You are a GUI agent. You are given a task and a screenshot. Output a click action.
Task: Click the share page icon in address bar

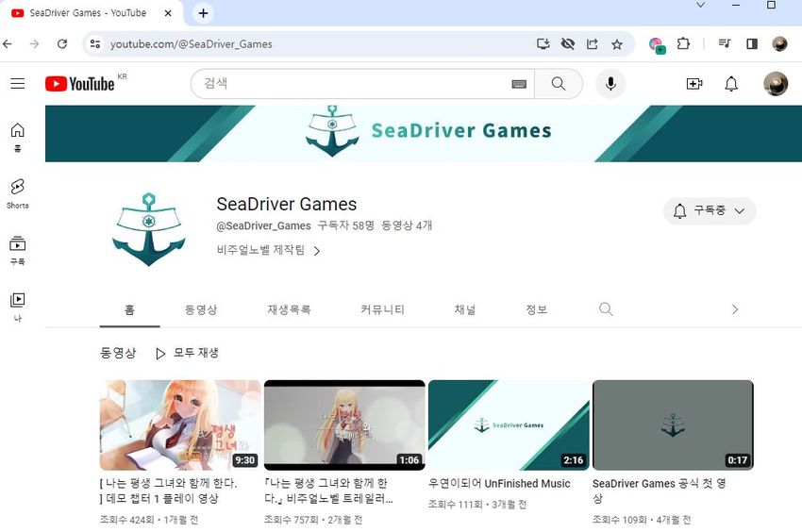[x=593, y=44]
